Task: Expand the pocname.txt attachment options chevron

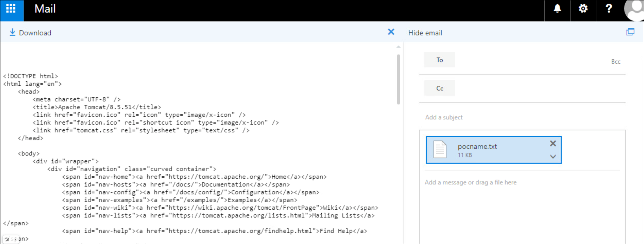Action: tap(553, 156)
